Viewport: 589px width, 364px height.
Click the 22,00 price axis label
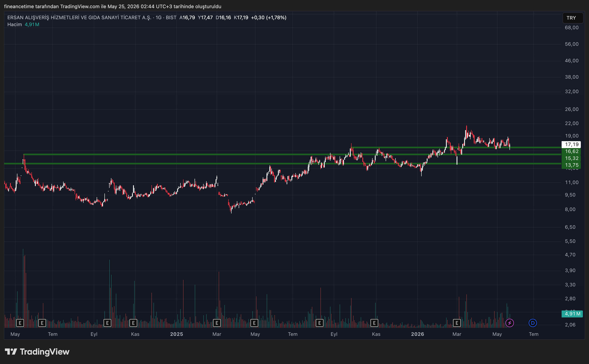[572, 123]
